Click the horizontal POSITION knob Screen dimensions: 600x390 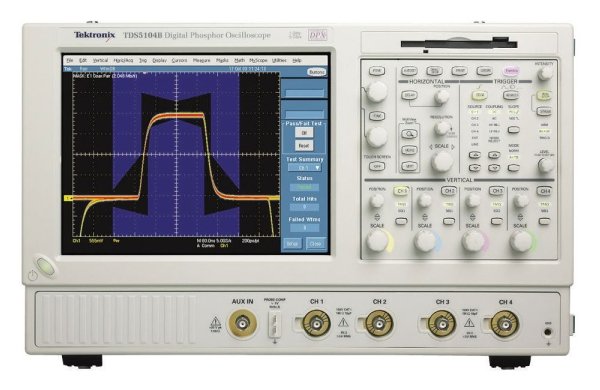coord(441,98)
